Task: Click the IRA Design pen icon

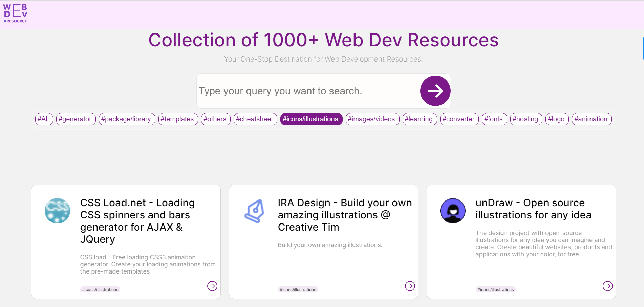Action: coord(255,211)
